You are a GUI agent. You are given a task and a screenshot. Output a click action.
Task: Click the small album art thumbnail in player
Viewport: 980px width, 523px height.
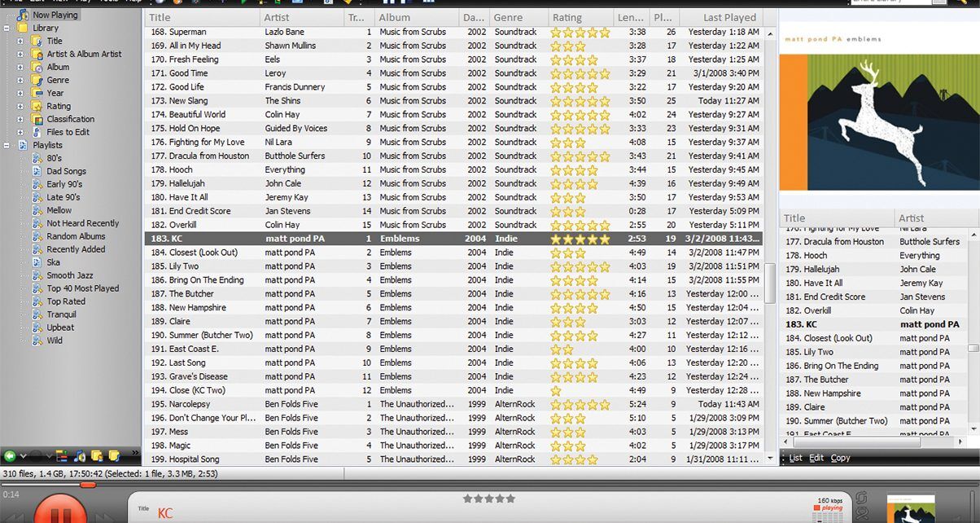911,509
